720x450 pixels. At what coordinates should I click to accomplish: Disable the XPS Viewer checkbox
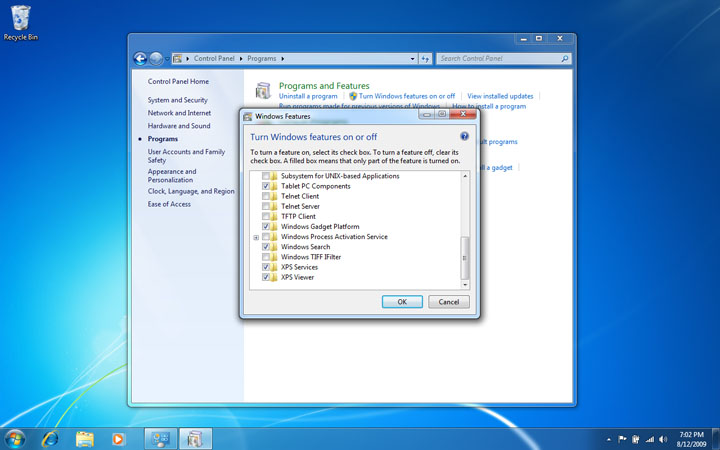[x=266, y=277]
